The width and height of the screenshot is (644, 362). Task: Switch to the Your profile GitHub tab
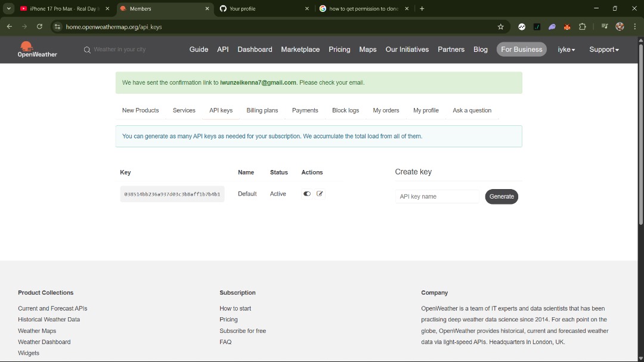263,8
